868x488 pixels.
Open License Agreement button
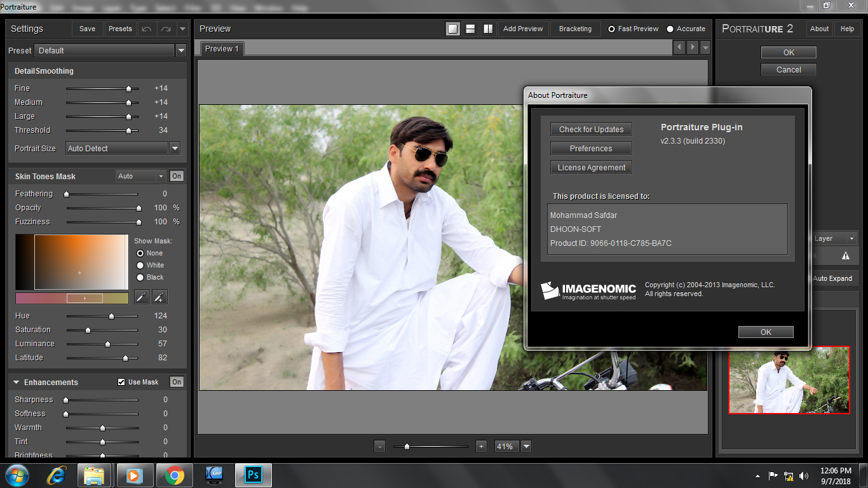(591, 167)
